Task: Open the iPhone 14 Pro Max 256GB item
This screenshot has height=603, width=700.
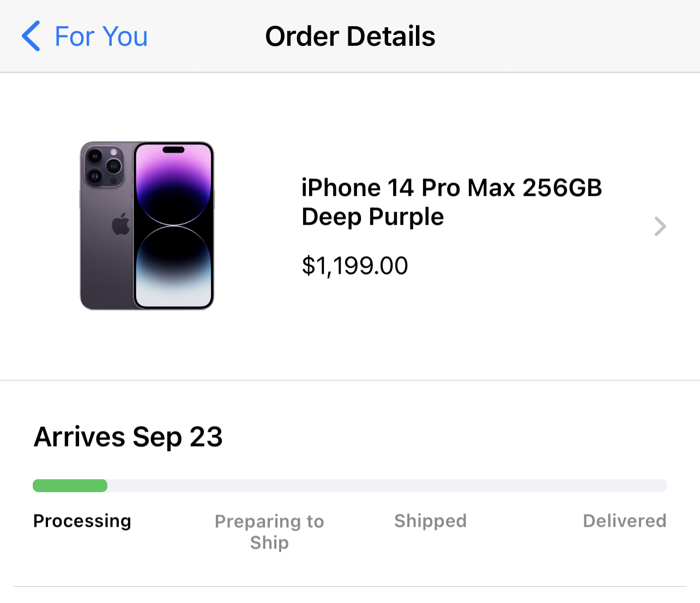Action: (451, 188)
